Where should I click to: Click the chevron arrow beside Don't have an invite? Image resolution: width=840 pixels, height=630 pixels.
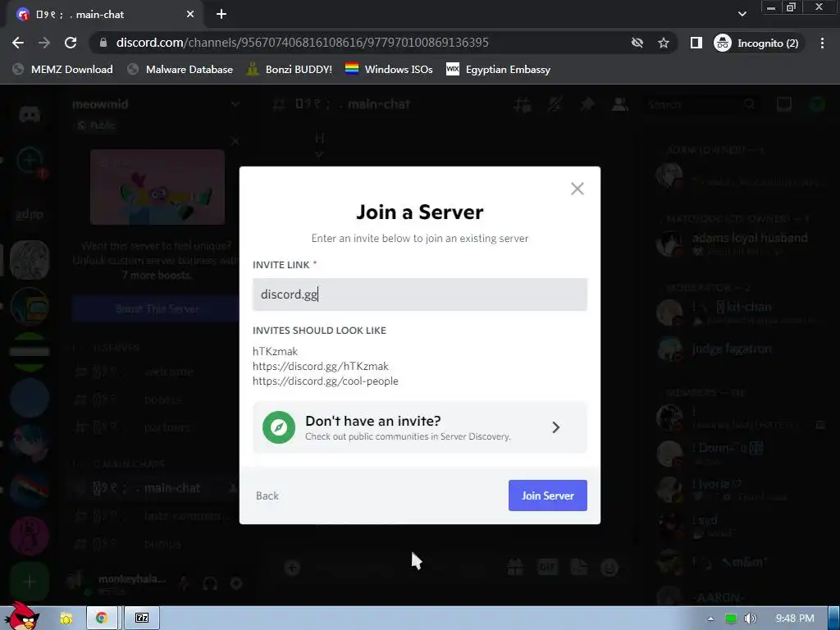555,427
